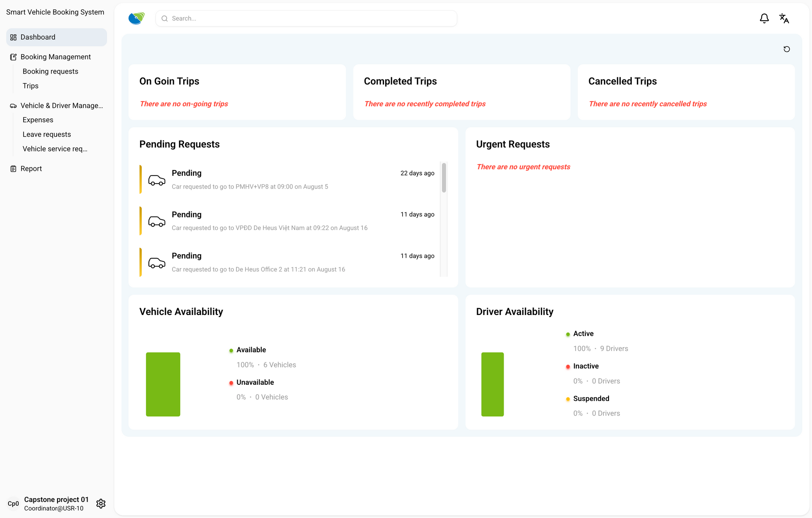Click the Report clipboard icon in sidebar
The width and height of the screenshot is (812, 518).
pos(13,169)
